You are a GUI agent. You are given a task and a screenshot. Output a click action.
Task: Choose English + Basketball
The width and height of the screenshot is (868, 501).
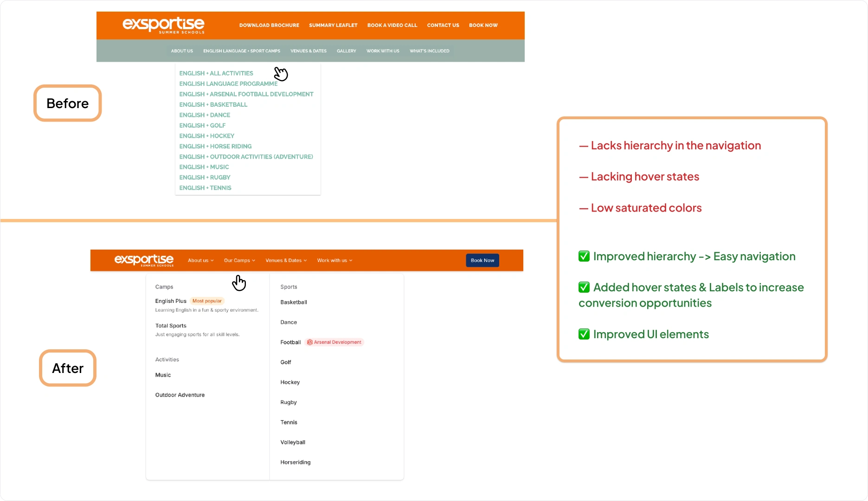[x=213, y=105]
